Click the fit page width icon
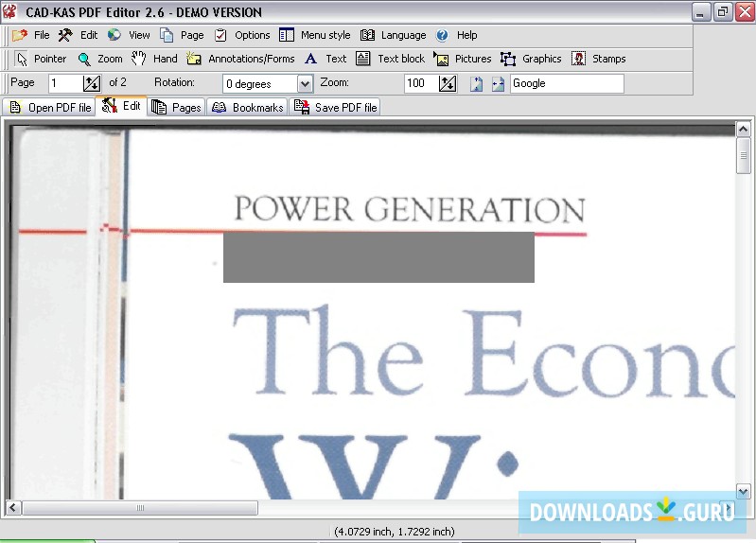Image resolution: width=756 pixels, height=543 pixels. coord(498,84)
